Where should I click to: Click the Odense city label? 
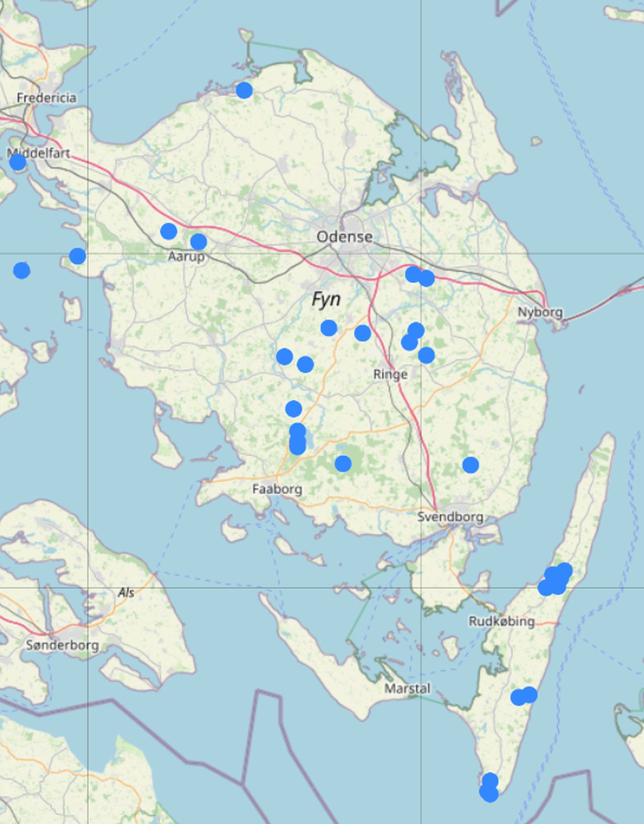click(x=344, y=237)
